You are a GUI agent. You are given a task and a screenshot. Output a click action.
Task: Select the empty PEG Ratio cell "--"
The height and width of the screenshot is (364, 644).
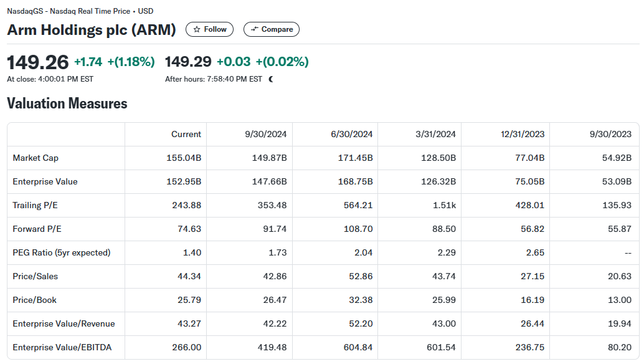[x=628, y=253]
